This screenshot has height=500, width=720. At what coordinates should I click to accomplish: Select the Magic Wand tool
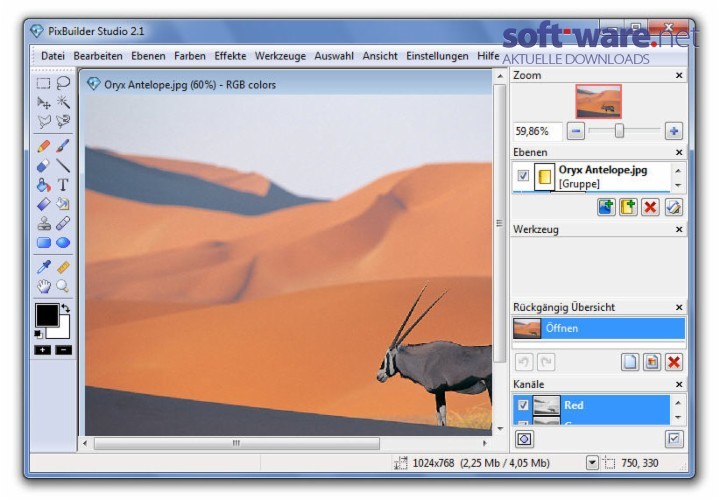point(63,102)
